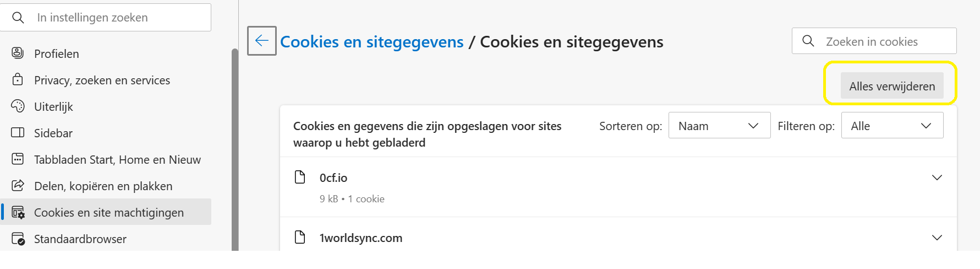Screen dimensions: 980x269
Task: Click the Zoeken in cookies field
Action: click(x=874, y=41)
